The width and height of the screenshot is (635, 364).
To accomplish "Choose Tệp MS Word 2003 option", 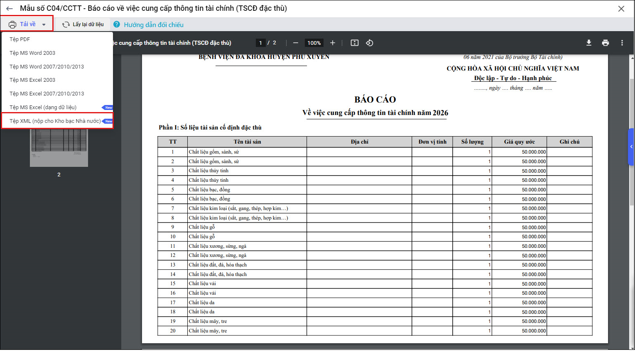I will pos(57,53).
